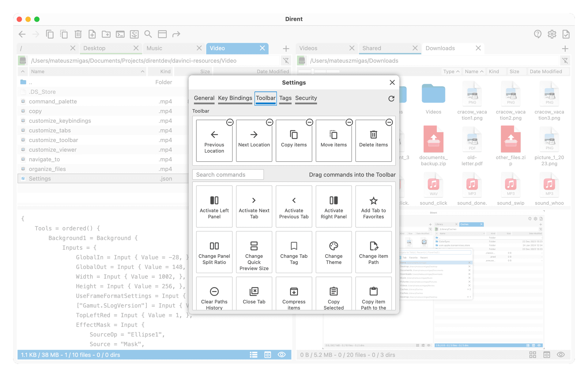
Task: Click filter icon beside left path bar
Action: 286,61
